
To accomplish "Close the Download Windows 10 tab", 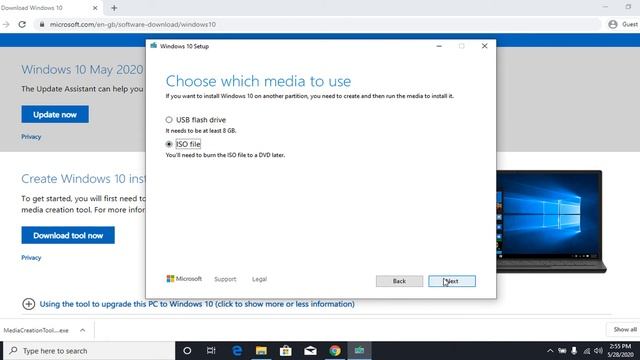I will point(95,8).
